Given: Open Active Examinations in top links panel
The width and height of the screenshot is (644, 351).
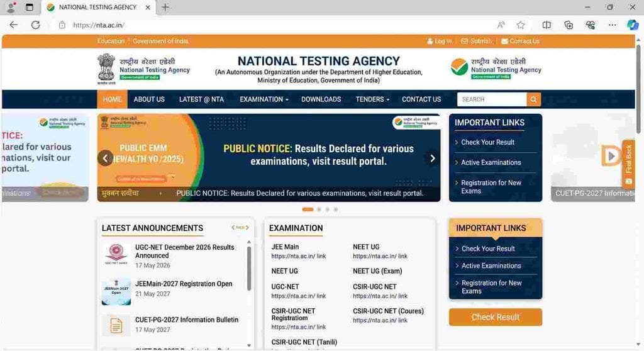Looking at the screenshot, I should pos(491,162).
